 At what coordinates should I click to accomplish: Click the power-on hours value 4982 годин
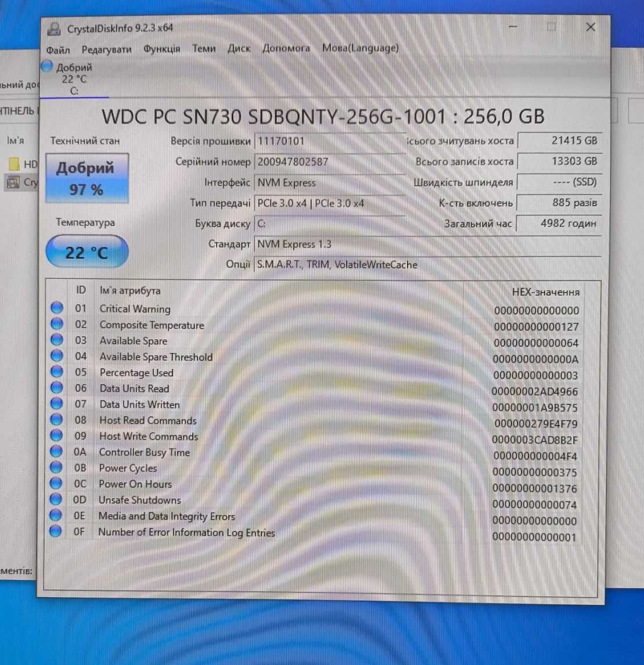[559, 223]
